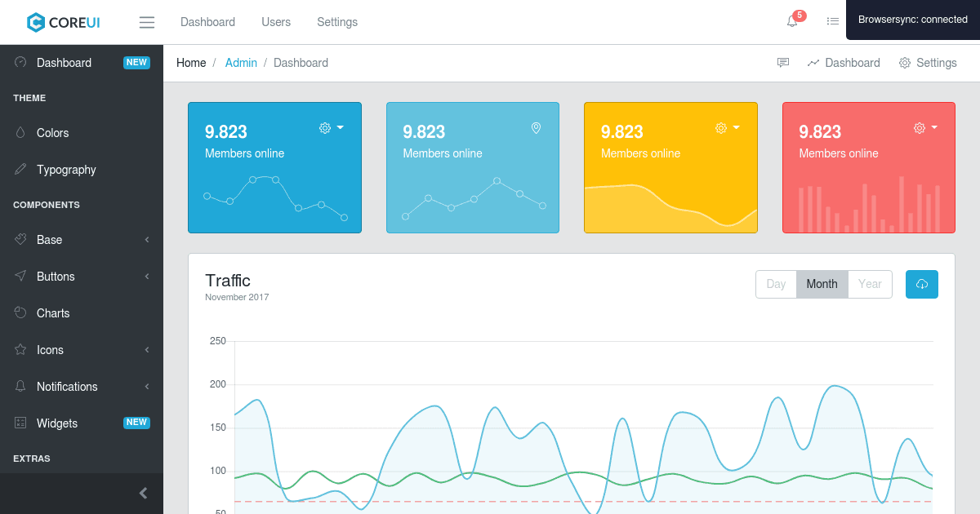This screenshot has height=514, width=980.
Task: Click the gear icon on the blue card
Action: 325,128
